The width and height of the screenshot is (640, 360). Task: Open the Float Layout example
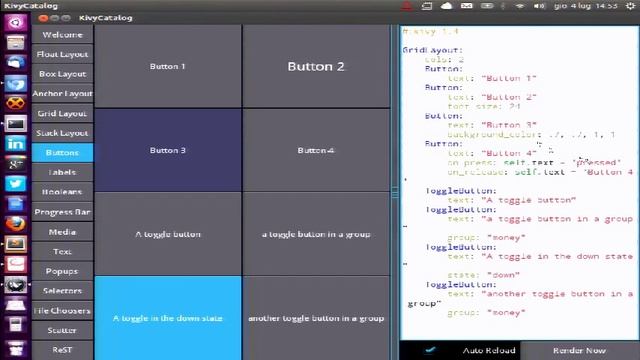pyautogui.click(x=62, y=54)
